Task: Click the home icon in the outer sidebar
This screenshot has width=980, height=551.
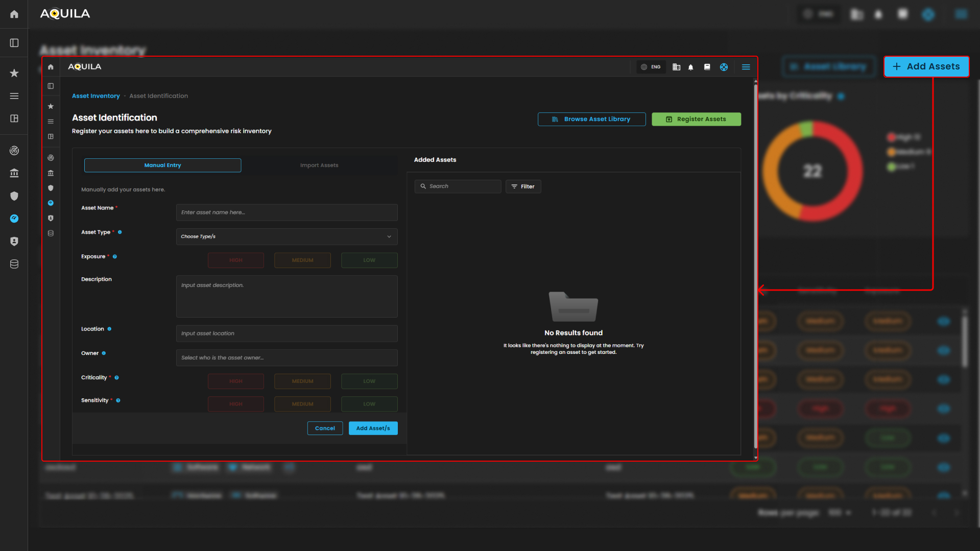Action: 14,14
